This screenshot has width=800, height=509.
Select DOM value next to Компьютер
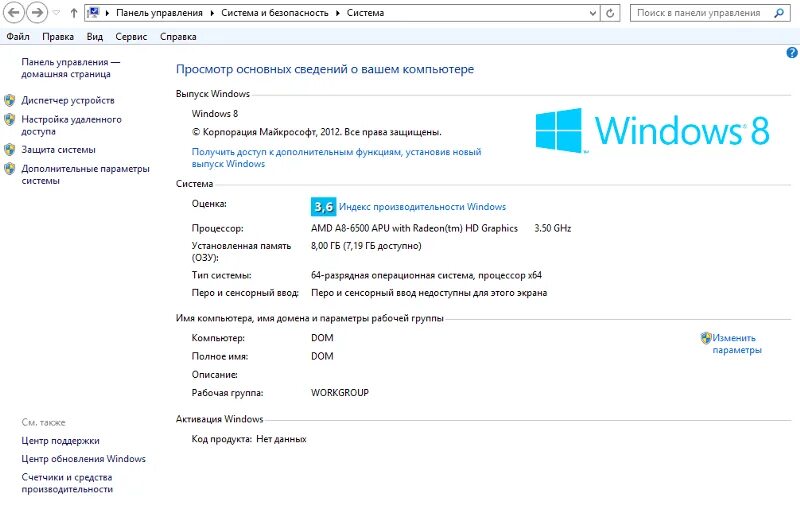point(322,338)
